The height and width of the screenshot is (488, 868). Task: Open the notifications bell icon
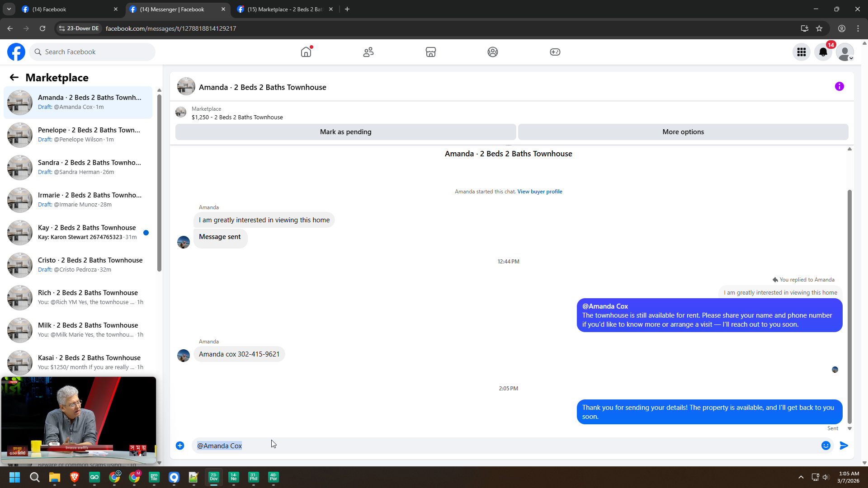[823, 52]
